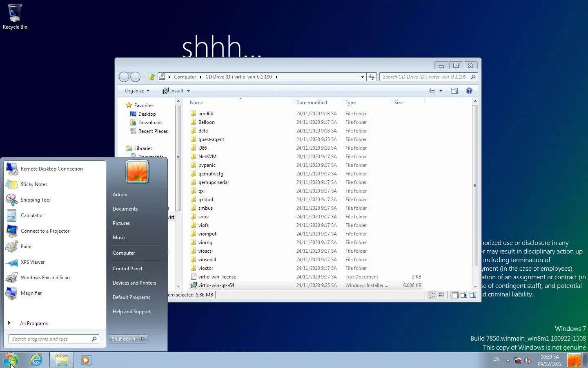The width and height of the screenshot is (588, 368).
Task: Open Calculator from the Start menu
Action: pos(55,215)
